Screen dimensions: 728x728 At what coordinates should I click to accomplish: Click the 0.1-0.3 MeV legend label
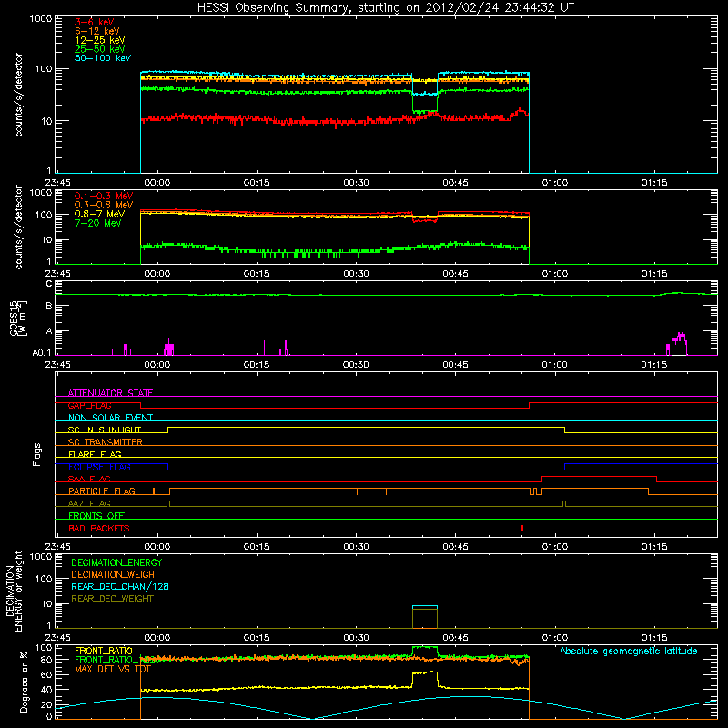[104, 196]
